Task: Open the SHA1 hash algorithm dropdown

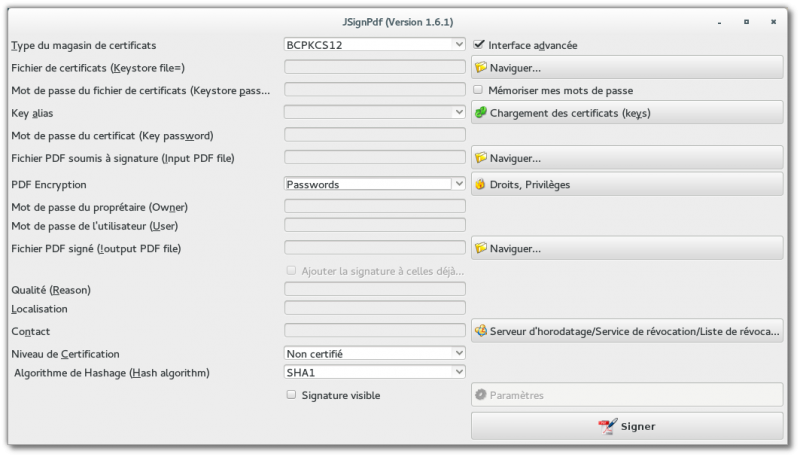Action: tap(375, 373)
